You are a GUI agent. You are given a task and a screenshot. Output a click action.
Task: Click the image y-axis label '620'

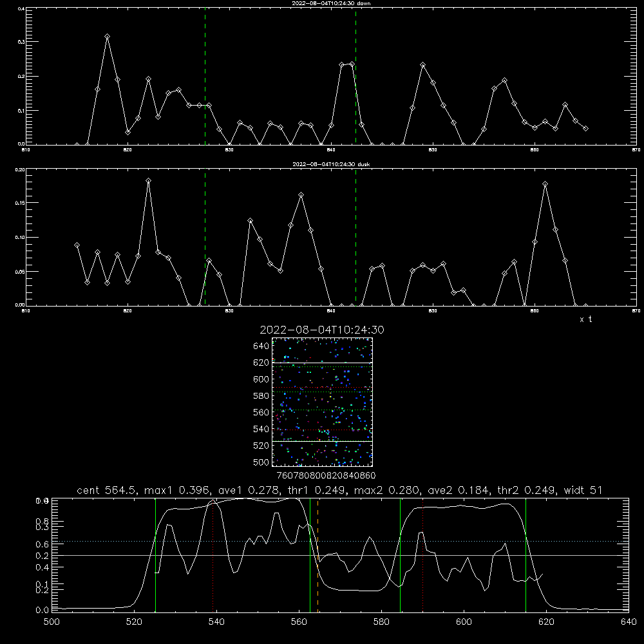coord(261,363)
